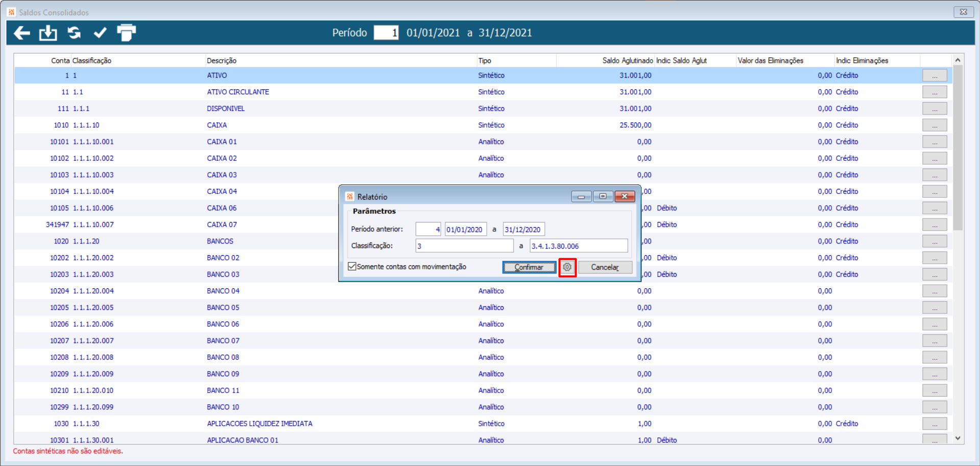Click the Classificação ending field 3.4.1.3.80.006
The width and height of the screenshot is (980, 466).
pos(579,246)
